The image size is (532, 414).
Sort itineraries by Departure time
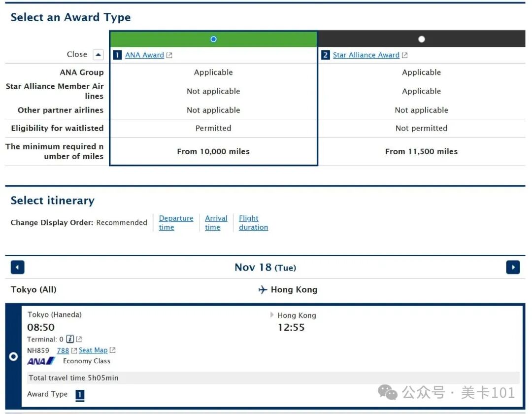pos(176,223)
